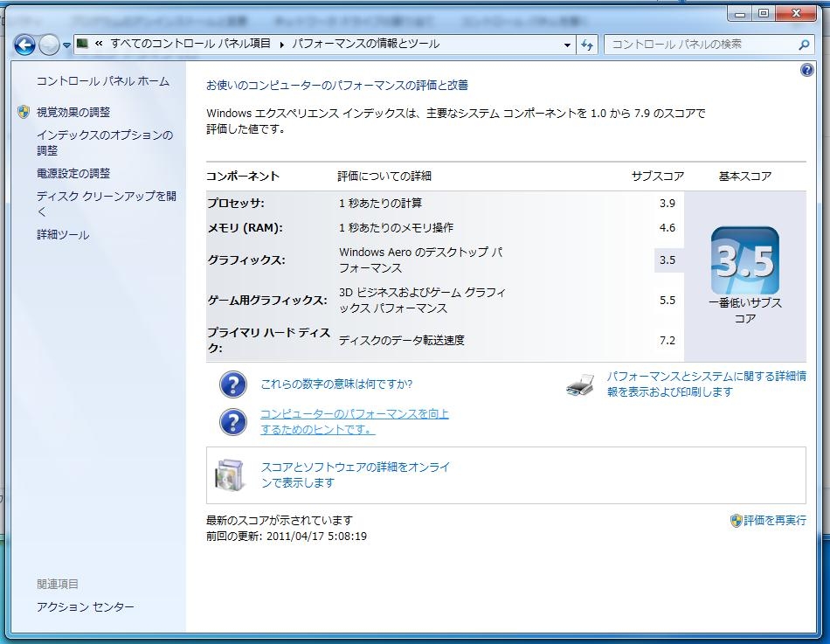Click ディスクのデータ転送速度 detail text

click(402, 340)
